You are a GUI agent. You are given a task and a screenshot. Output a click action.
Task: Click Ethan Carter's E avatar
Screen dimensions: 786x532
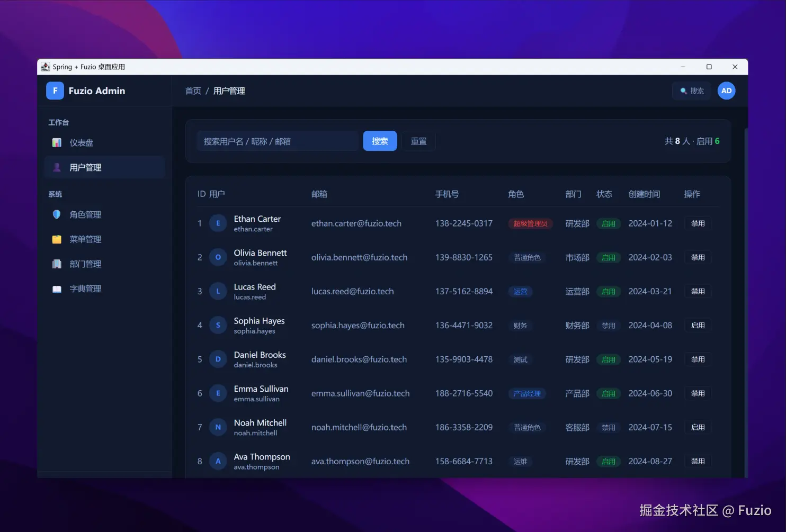[x=218, y=223]
